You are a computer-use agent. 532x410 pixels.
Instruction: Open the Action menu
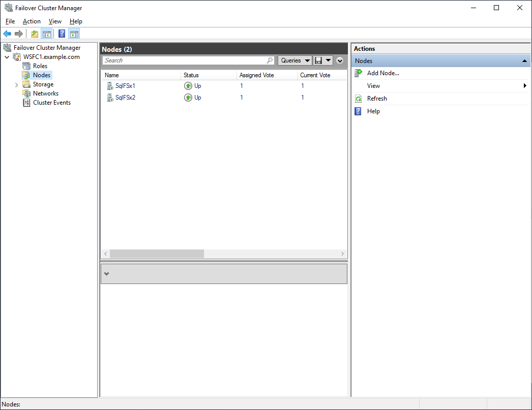32,21
